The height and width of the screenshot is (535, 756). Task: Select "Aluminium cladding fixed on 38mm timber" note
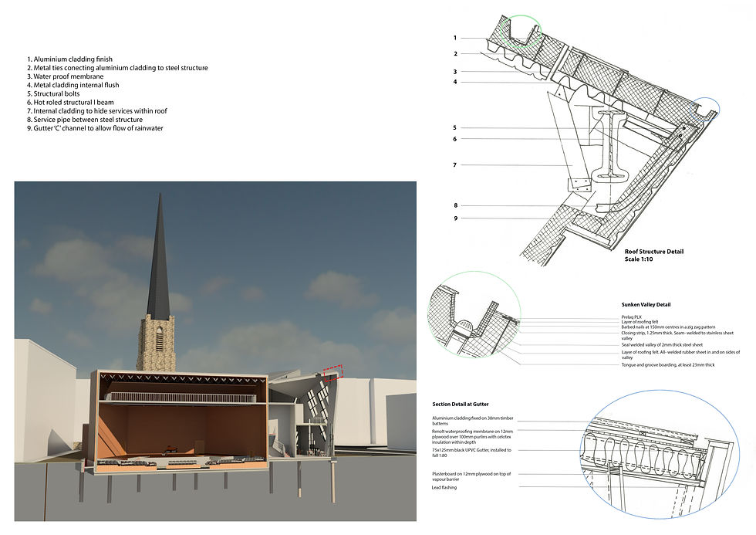[x=472, y=421]
